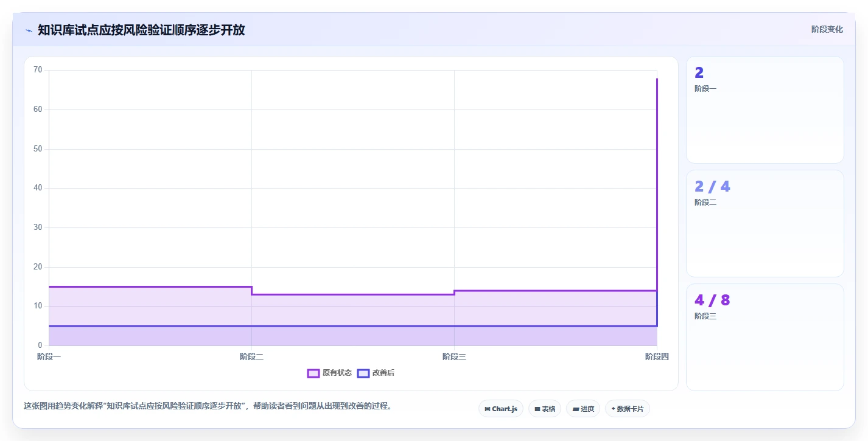Click the 70 y-axis tick label

(x=38, y=70)
